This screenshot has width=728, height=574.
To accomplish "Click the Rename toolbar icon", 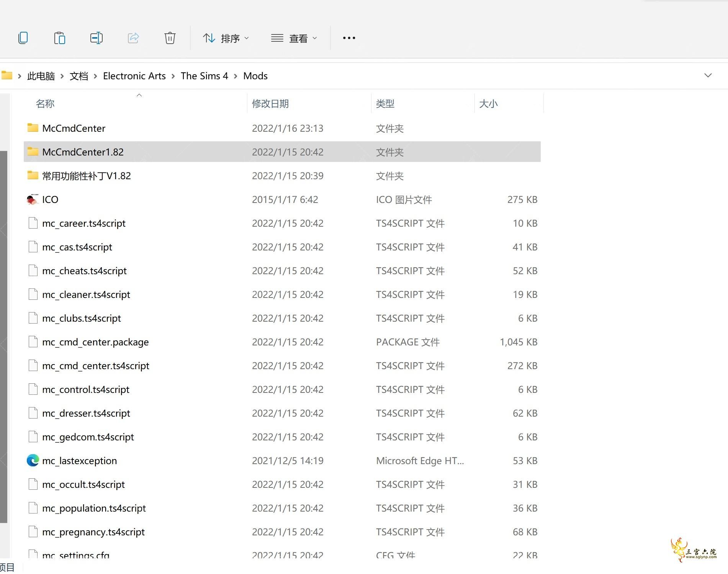I will coord(96,38).
